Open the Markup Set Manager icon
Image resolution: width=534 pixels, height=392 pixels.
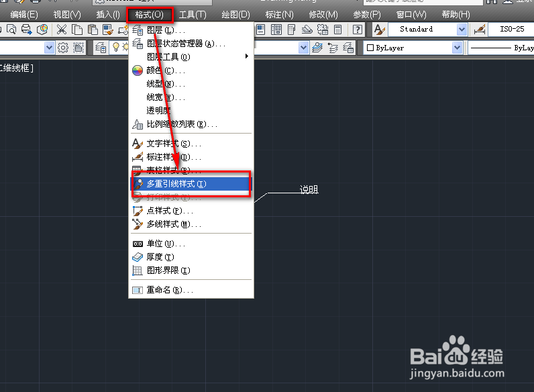coord(323,30)
